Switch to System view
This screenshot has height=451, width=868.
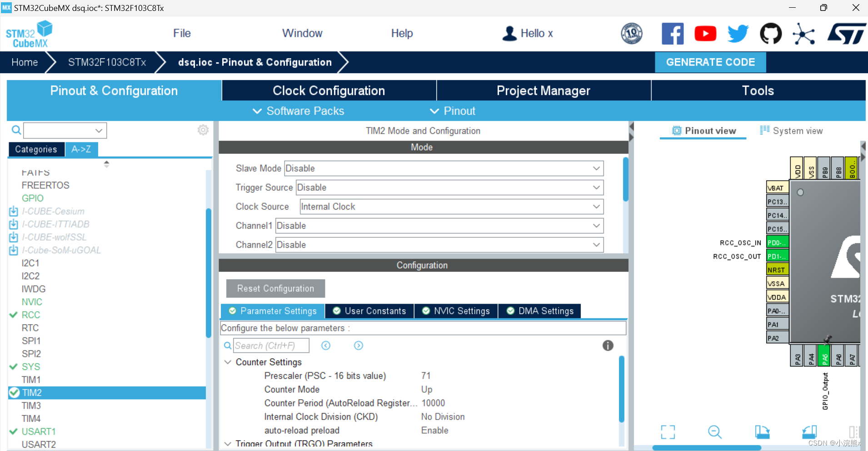tap(791, 131)
